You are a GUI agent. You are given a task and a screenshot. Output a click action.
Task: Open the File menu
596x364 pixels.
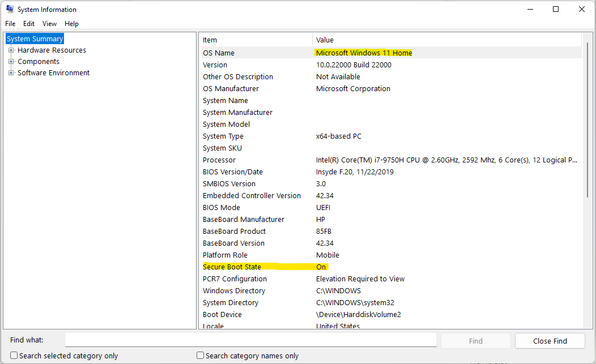tap(10, 24)
